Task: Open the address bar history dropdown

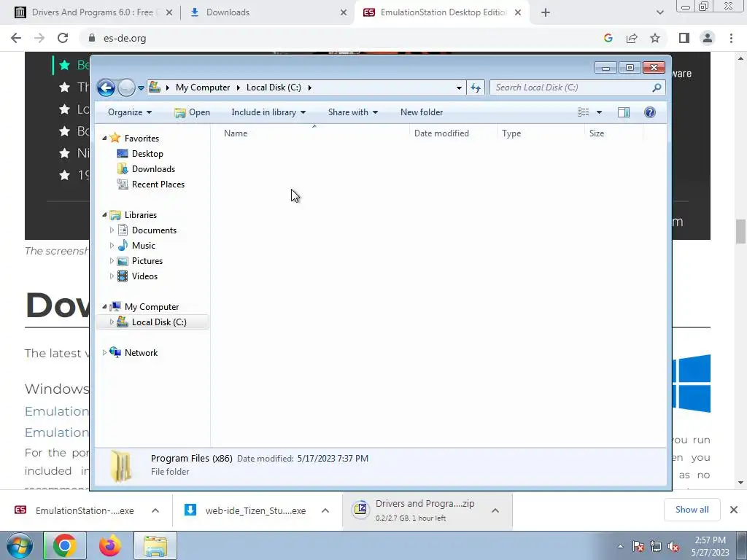Action: coord(459,87)
